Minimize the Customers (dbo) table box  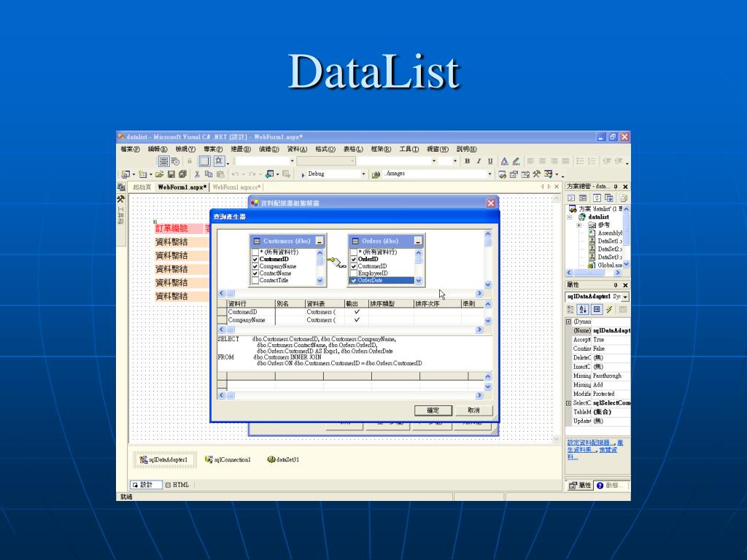pos(320,241)
